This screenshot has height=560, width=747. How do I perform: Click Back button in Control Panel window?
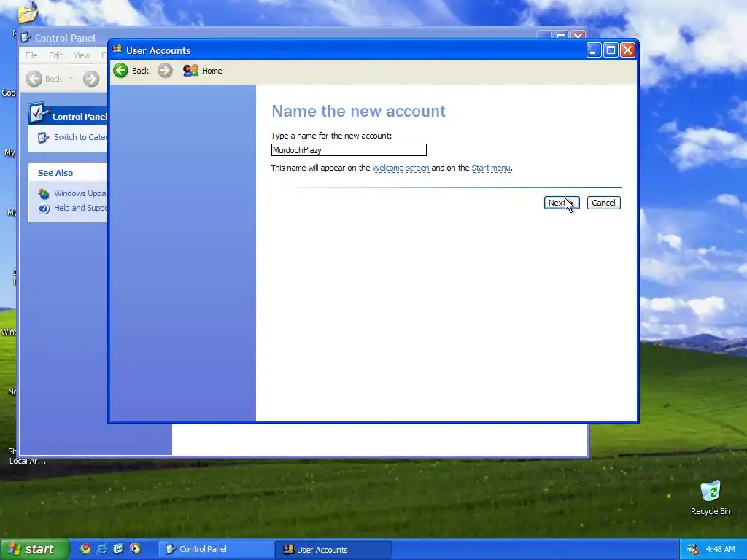[44, 79]
